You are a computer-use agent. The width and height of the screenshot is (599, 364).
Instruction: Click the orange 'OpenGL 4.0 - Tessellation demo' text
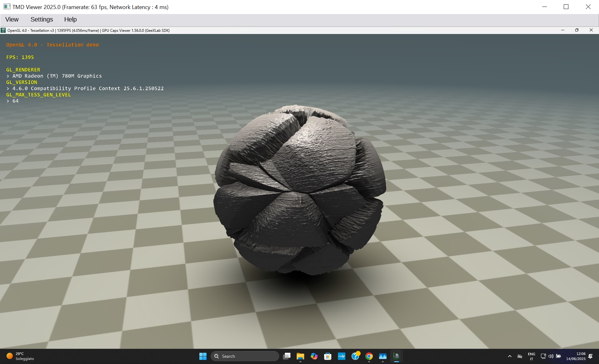pos(52,45)
